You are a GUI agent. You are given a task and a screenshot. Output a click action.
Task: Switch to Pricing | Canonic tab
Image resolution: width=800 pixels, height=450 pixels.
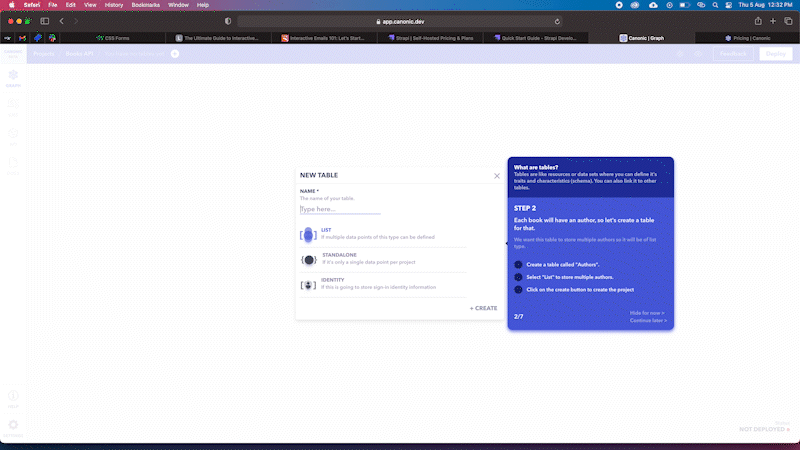747,38
